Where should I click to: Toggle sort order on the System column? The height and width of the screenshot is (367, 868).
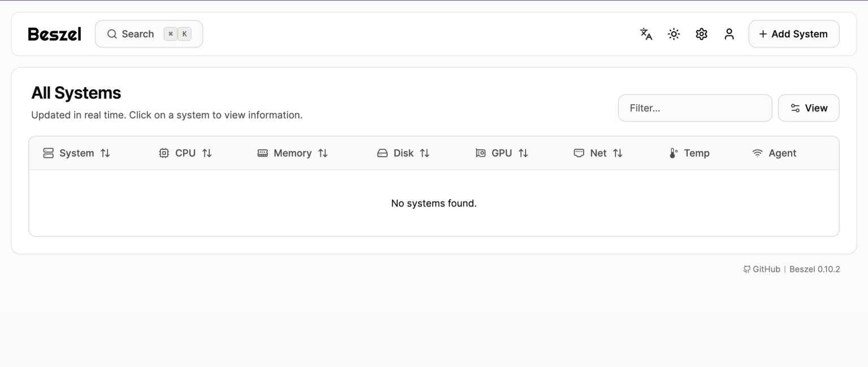point(106,153)
